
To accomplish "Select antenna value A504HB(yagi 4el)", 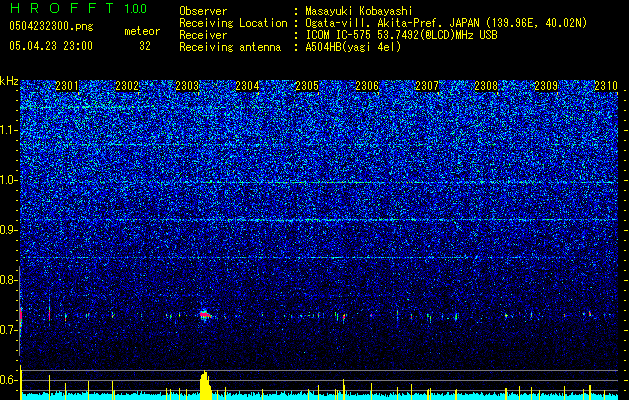I will pyautogui.click(x=353, y=47).
